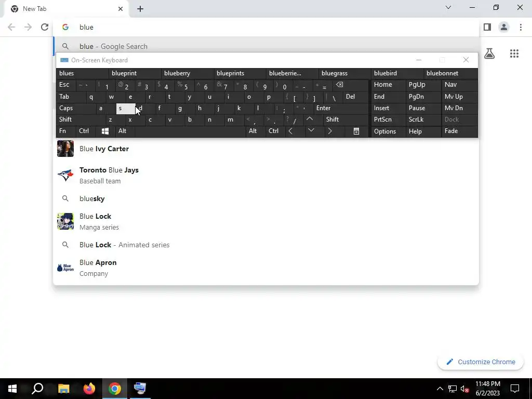Select bluesky search suggestion
This screenshot has height=399, width=532.
click(x=266, y=199)
